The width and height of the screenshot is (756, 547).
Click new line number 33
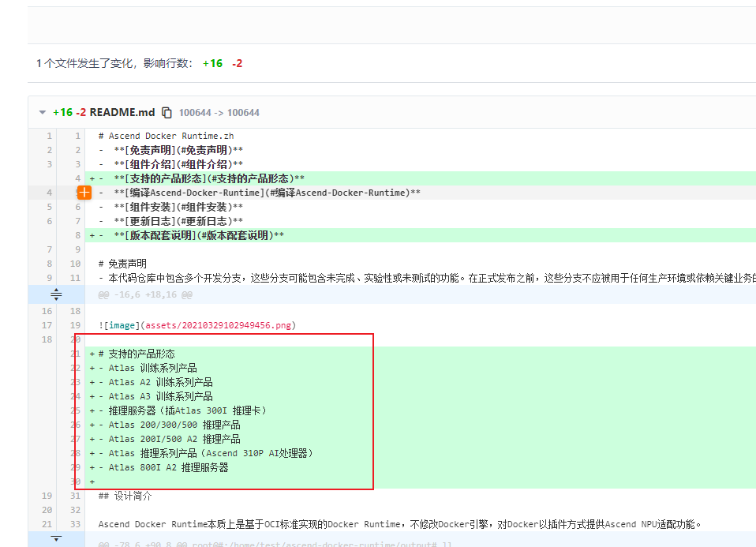point(75,524)
